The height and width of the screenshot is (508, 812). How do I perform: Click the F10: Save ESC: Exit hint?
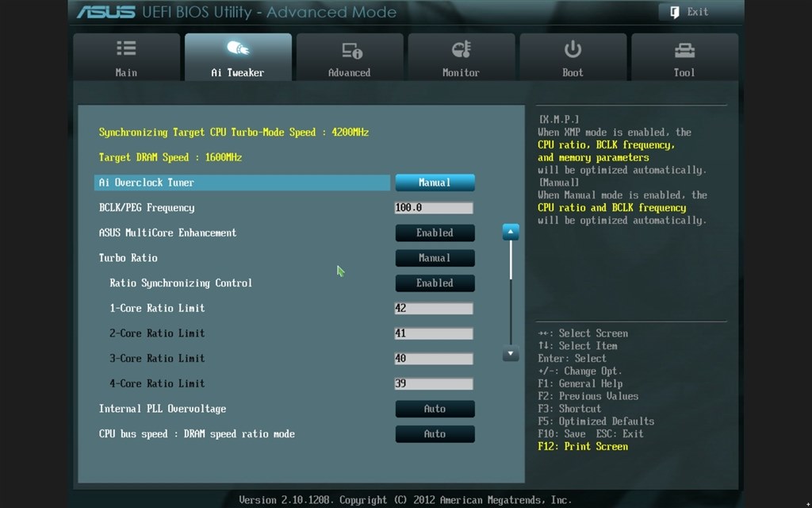click(590, 434)
